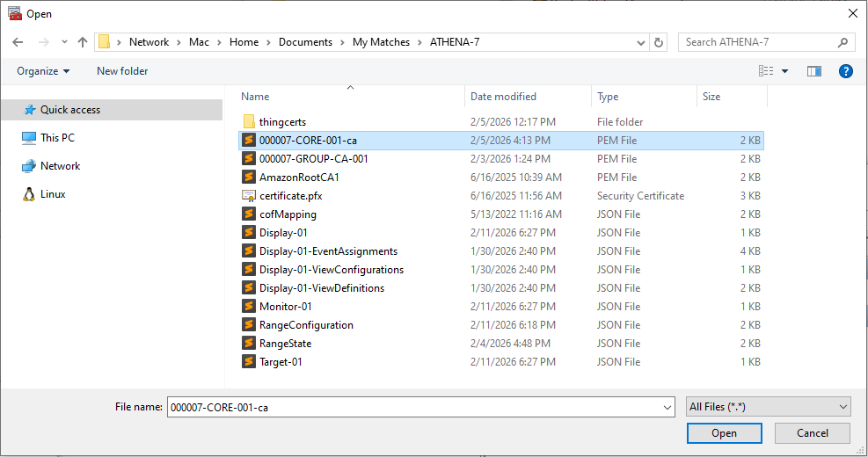Expand the chevron after Documents breadcrumb
The height and width of the screenshot is (457, 868).
pyautogui.click(x=342, y=42)
